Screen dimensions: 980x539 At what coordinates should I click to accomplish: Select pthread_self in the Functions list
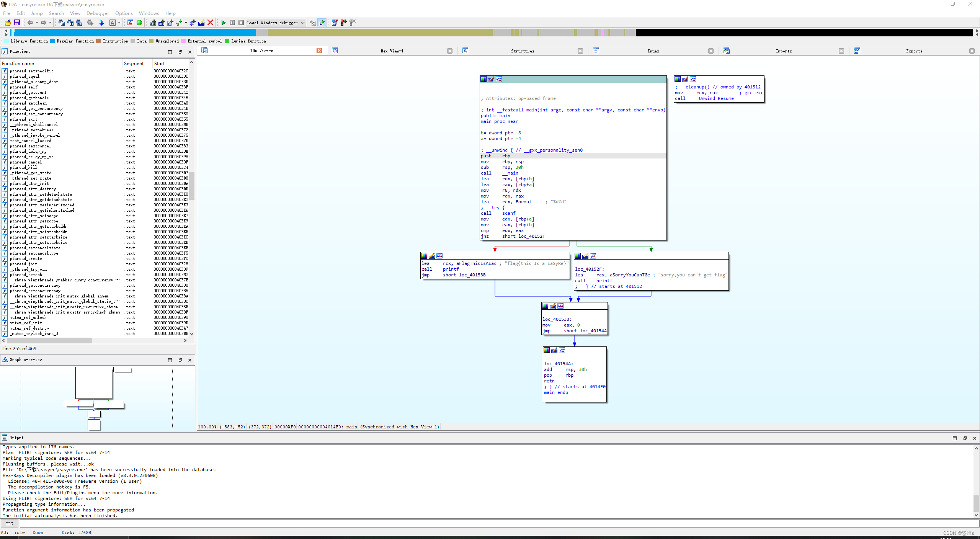tap(95, 87)
